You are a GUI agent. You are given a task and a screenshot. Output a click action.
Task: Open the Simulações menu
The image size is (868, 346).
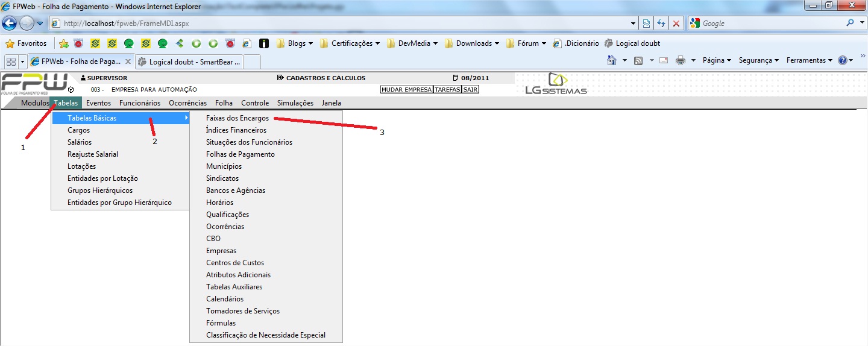(295, 103)
